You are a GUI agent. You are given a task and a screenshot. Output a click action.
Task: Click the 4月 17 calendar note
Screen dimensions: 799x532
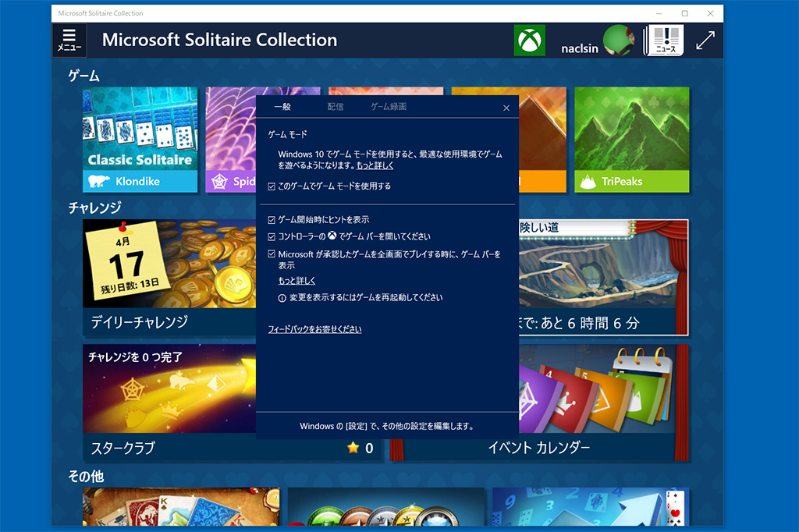126,261
